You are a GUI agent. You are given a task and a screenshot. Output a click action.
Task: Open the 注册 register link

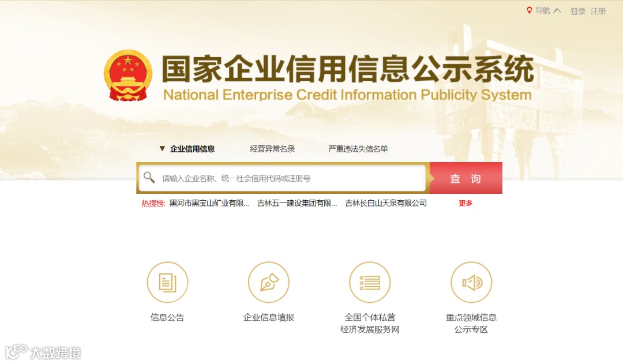598,11
